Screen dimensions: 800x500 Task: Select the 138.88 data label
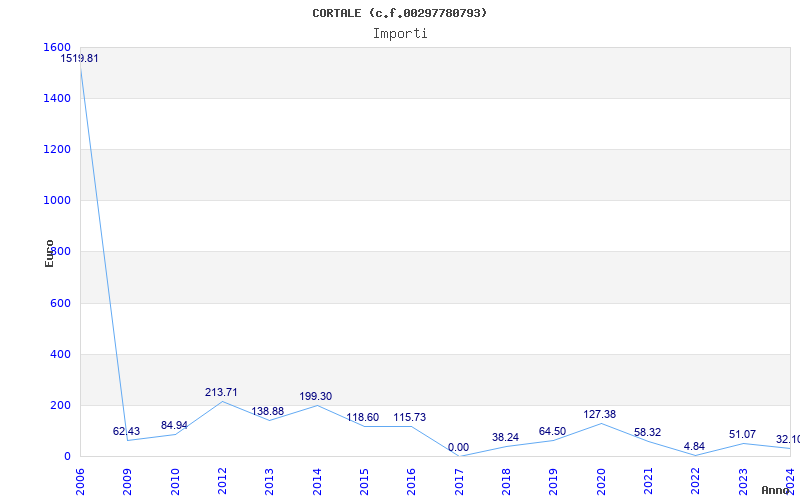267,411
